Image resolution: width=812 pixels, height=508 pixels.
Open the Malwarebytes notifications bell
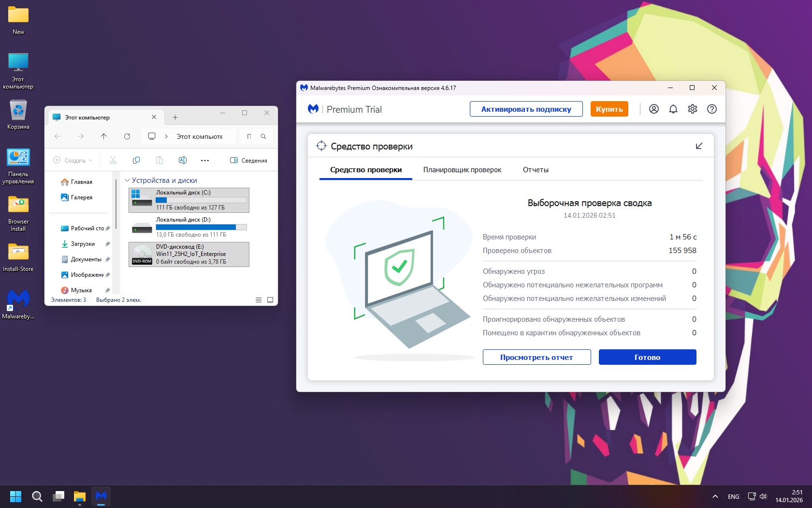click(673, 109)
